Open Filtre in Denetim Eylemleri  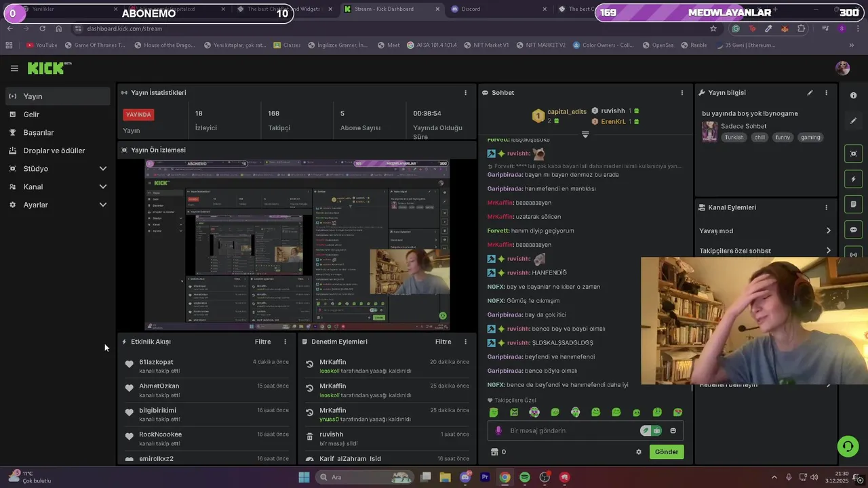[x=443, y=342]
